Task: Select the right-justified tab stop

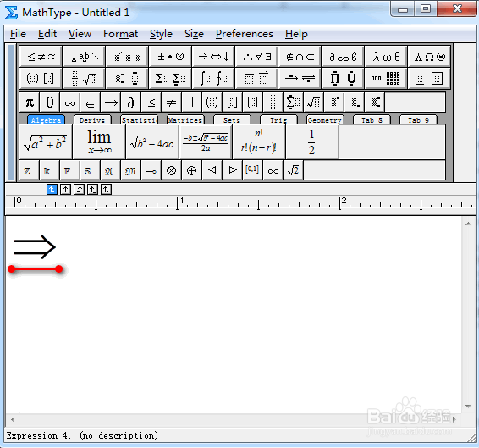Action: pyautogui.click(x=79, y=190)
